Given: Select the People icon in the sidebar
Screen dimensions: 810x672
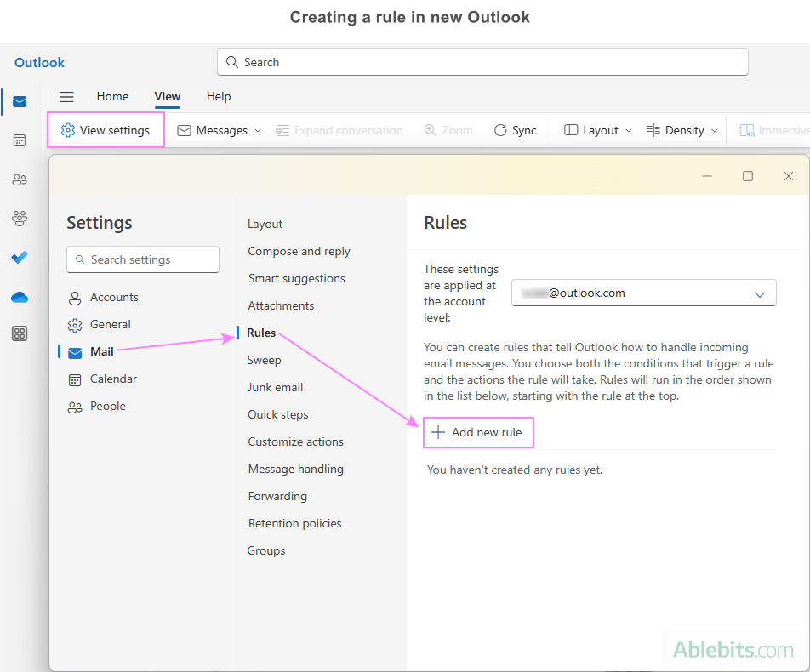Looking at the screenshot, I should (x=19, y=179).
